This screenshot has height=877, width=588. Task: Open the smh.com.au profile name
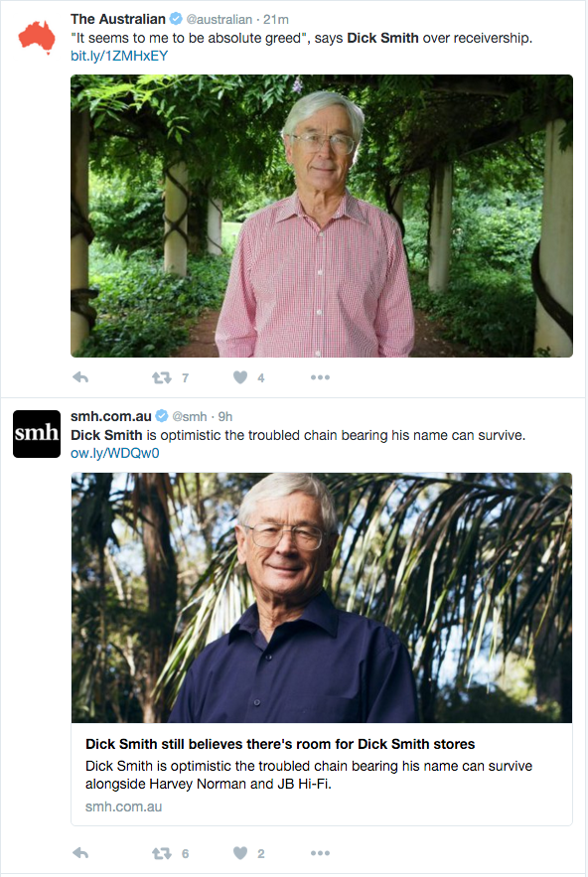pyautogui.click(x=111, y=416)
